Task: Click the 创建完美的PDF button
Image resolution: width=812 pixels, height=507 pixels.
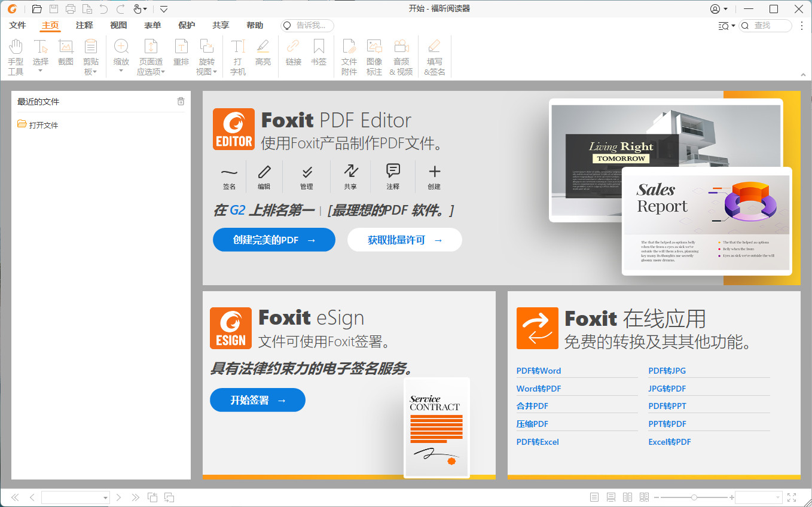Action: point(274,240)
